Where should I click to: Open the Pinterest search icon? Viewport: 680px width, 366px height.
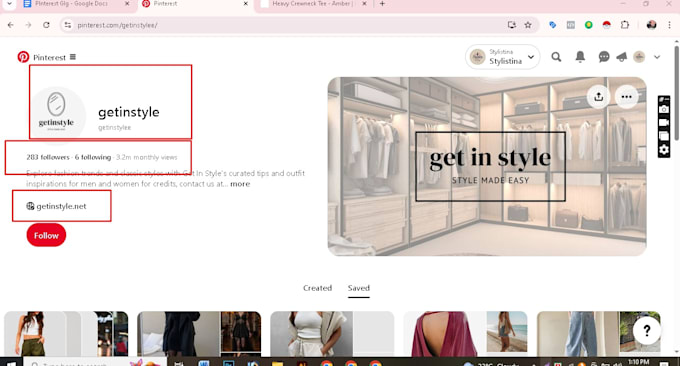click(x=556, y=57)
